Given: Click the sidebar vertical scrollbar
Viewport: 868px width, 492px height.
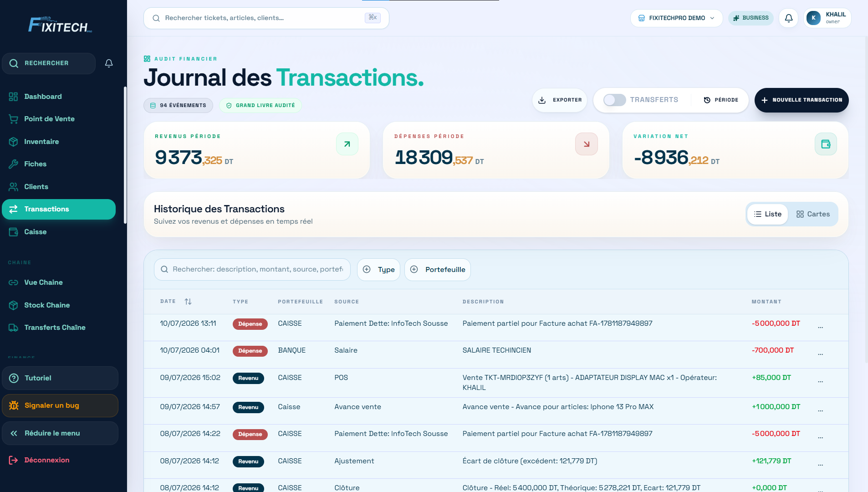Looking at the screenshot, I should click(125, 155).
